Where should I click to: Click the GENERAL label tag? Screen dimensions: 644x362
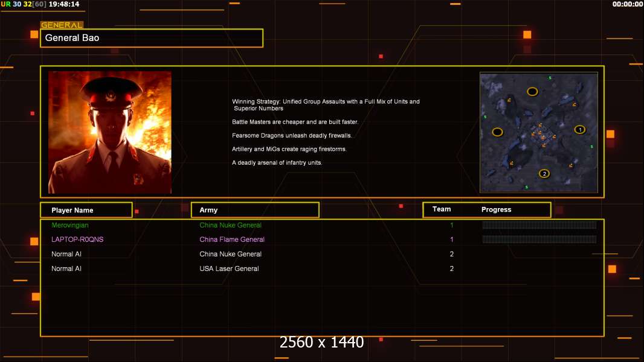click(62, 25)
